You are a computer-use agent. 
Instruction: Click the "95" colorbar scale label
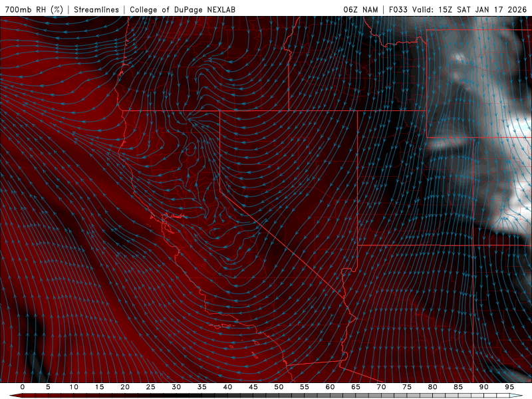509,387
